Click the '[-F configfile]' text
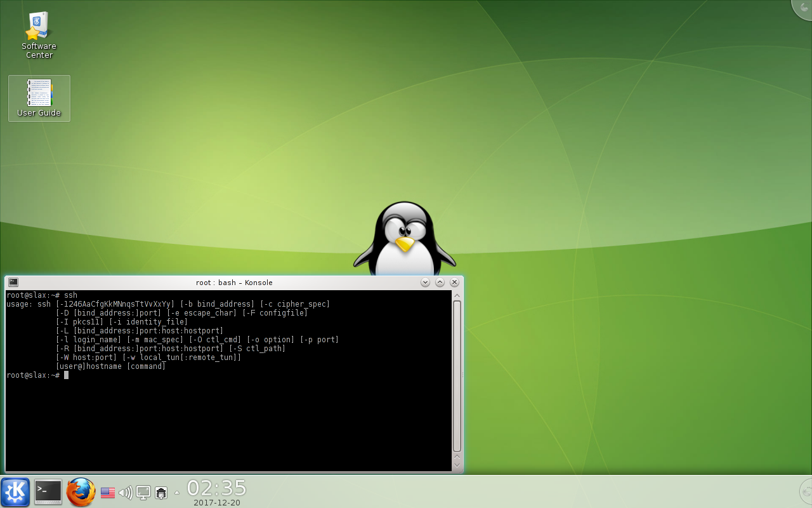The height and width of the screenshot is (508, 812). pos(275,313)
